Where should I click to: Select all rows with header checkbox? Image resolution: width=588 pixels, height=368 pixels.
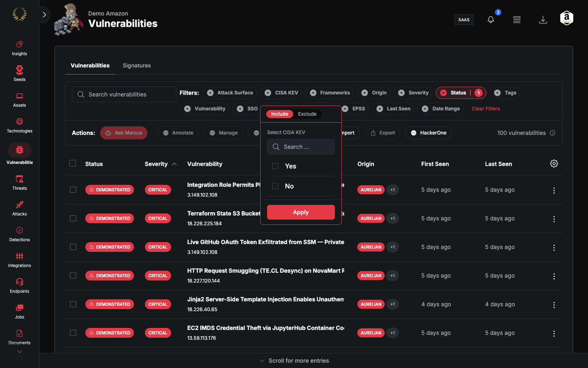click(x=73, y=163)
